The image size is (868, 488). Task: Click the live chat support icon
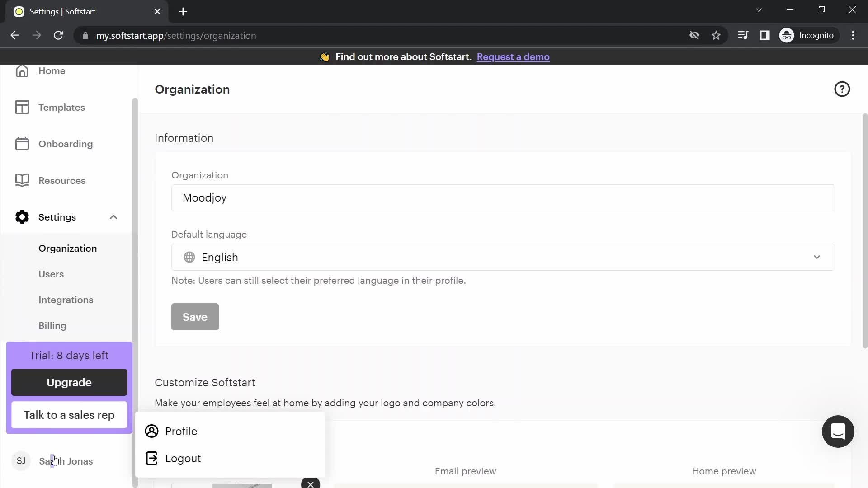coord(838,432)
